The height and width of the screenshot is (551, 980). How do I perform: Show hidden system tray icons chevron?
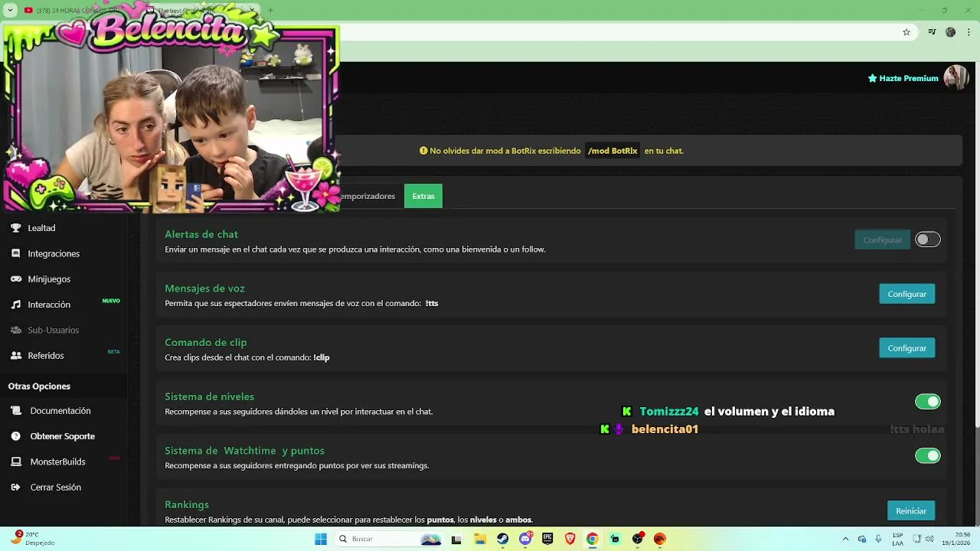pos(845,539)
